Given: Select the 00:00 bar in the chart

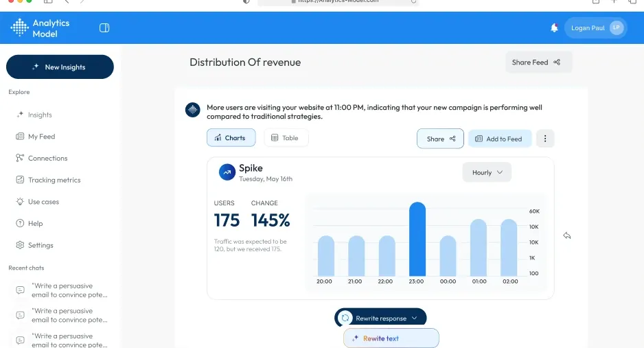Looking at the screenshot, I should tap(448, 255).
